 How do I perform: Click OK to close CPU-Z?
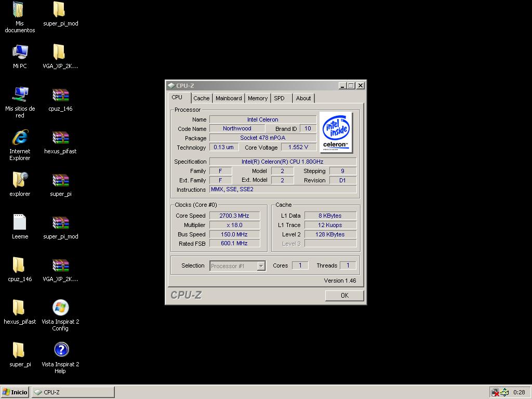pos(344,295)
